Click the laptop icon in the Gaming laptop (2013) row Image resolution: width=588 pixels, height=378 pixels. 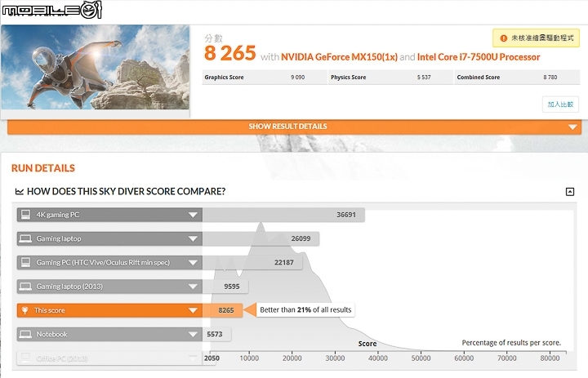coord(25,287)
